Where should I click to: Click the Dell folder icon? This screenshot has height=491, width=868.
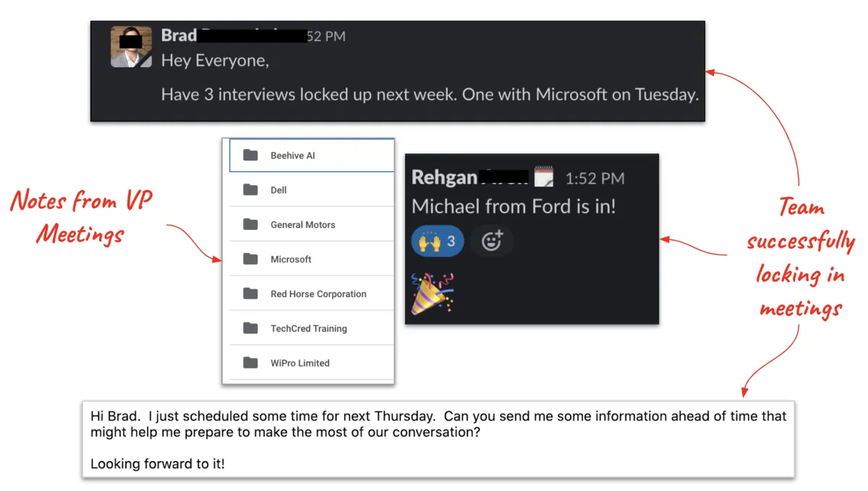click(x=250, y=190)
